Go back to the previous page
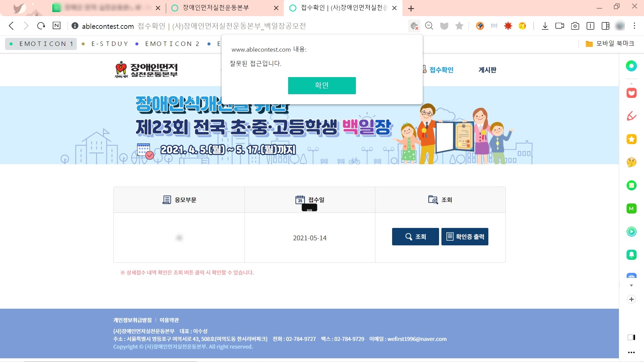 click(11, 26)
